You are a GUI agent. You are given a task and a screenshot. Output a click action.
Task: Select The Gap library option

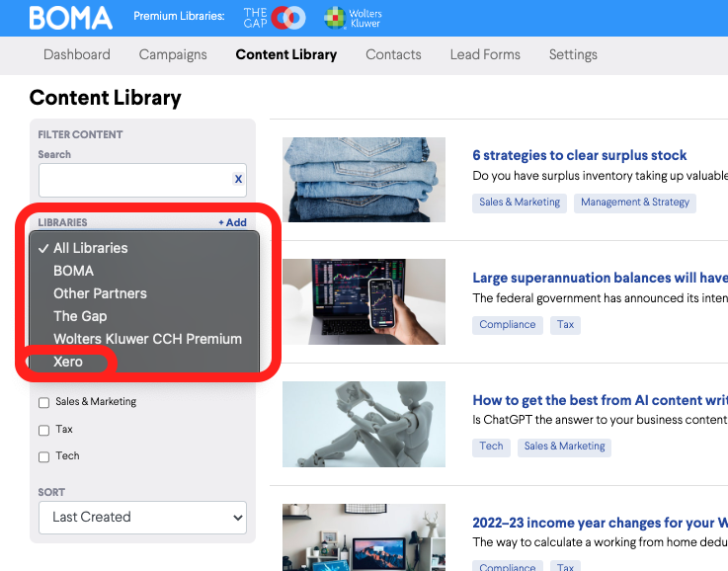[x=144, y=316]
